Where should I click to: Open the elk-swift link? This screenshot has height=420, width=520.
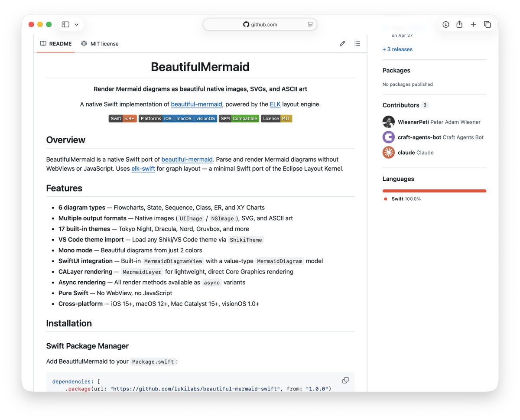point(143,169)
